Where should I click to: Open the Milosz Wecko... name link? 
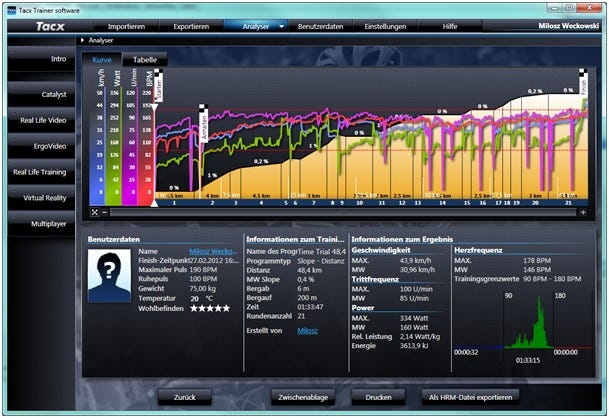[213, 252]
